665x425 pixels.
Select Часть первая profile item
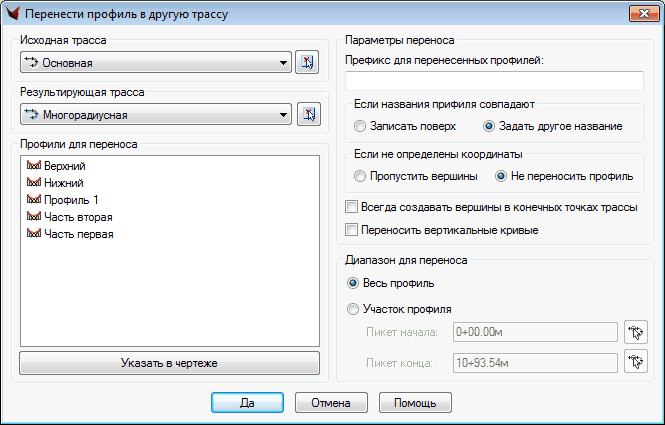(77, 234)
